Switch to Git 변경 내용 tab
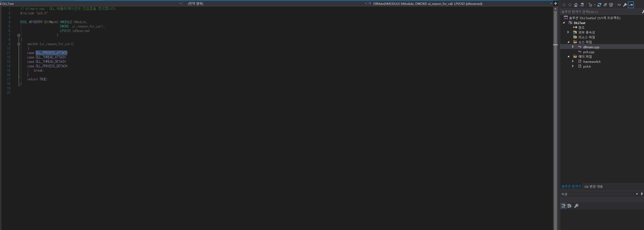This screenshot has width=644, height=230. pos(593,186)
